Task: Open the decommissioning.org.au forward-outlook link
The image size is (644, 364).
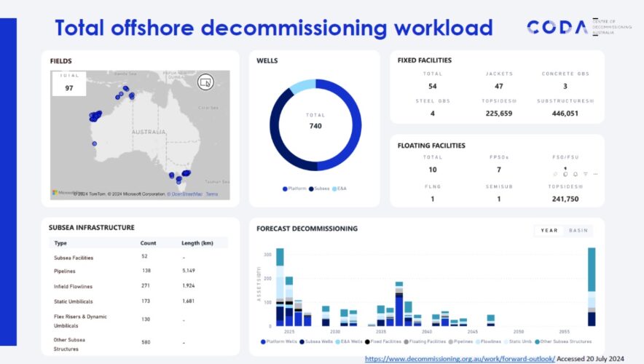Action: (460, 358)
